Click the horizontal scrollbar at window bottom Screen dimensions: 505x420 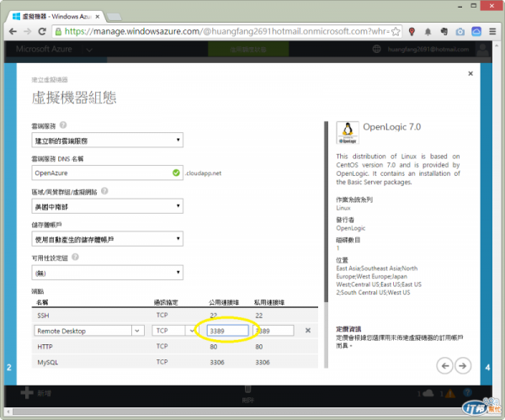pyautogui.click(x=238, y=412)
